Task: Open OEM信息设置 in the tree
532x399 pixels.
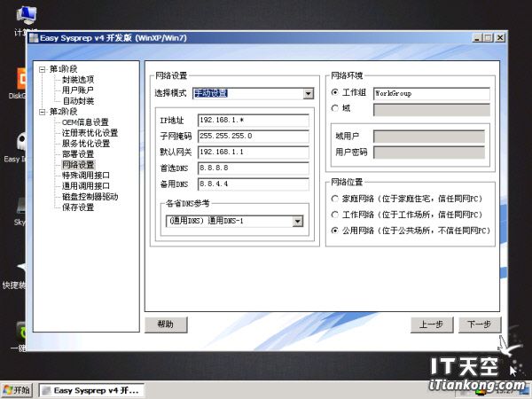Action: click(85, 122)
